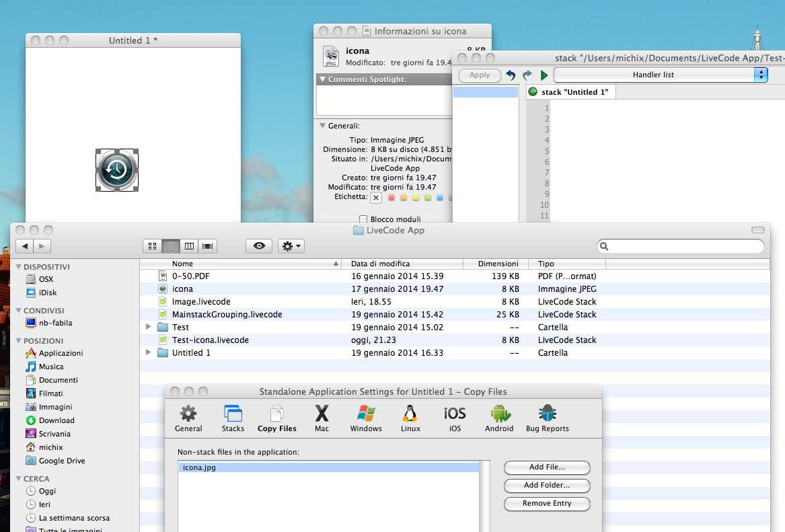785x532 pixels.
Task: Run script with green play arrow
Action: 544,75
